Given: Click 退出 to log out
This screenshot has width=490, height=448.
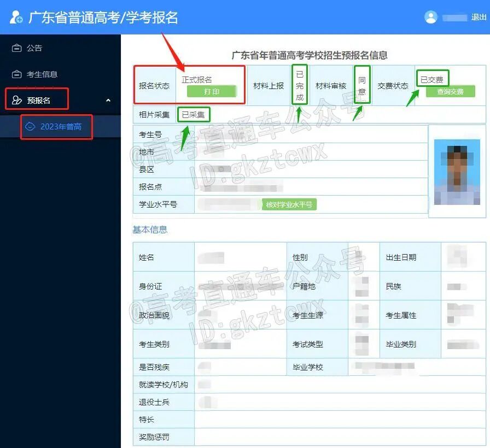Looking at the screenshot, I should pyautogui.click(x=479, y=17).
